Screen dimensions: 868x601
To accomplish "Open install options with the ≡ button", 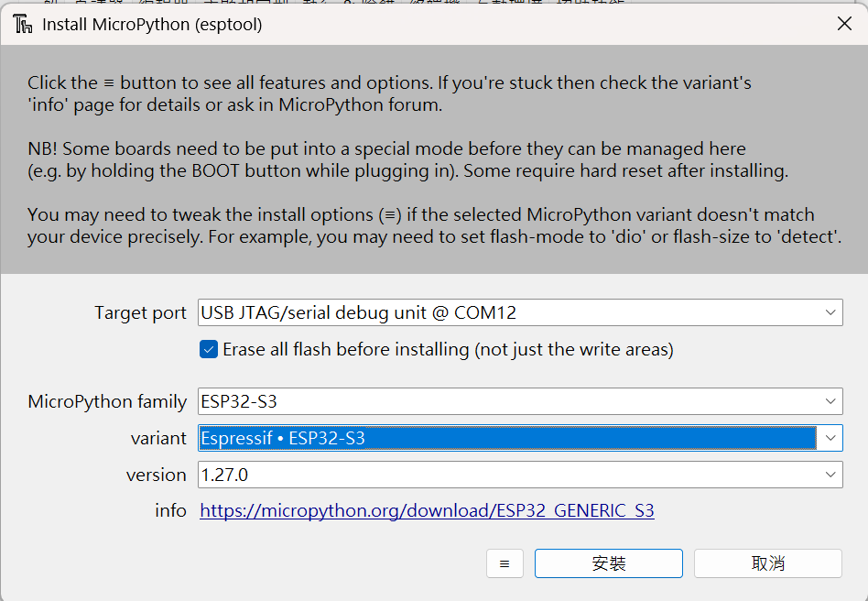I will pos(505,563).
